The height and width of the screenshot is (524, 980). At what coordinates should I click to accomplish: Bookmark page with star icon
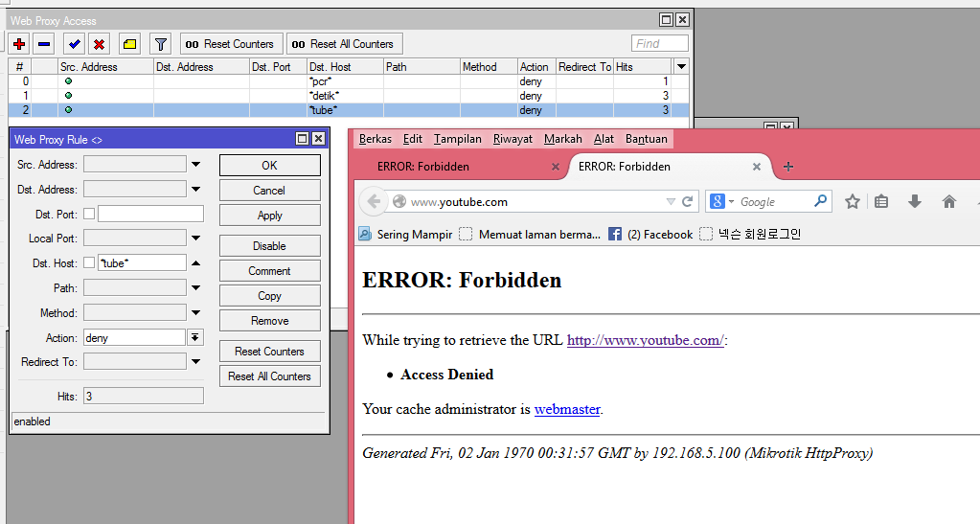tap(852, 201)
